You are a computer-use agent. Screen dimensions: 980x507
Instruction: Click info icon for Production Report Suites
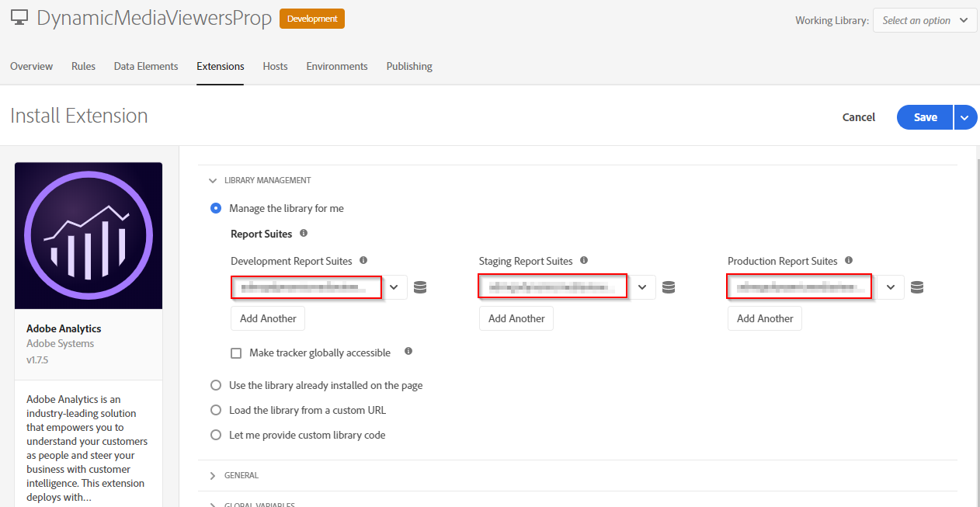tap(849, 261)
